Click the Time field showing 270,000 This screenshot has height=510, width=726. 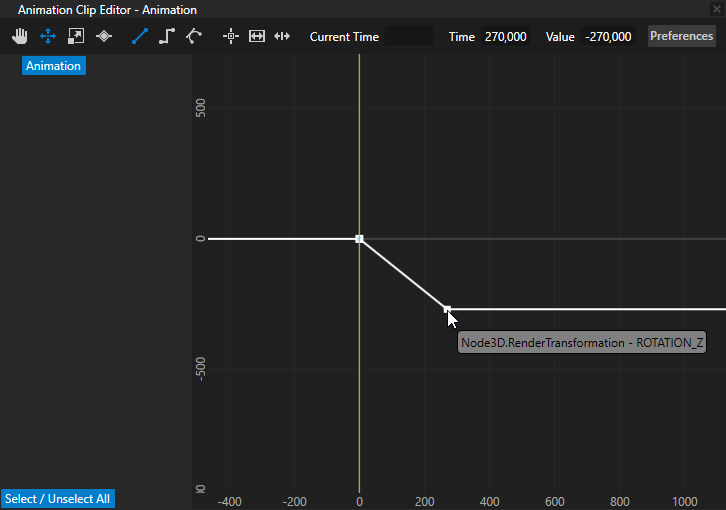tap(507, 37)
